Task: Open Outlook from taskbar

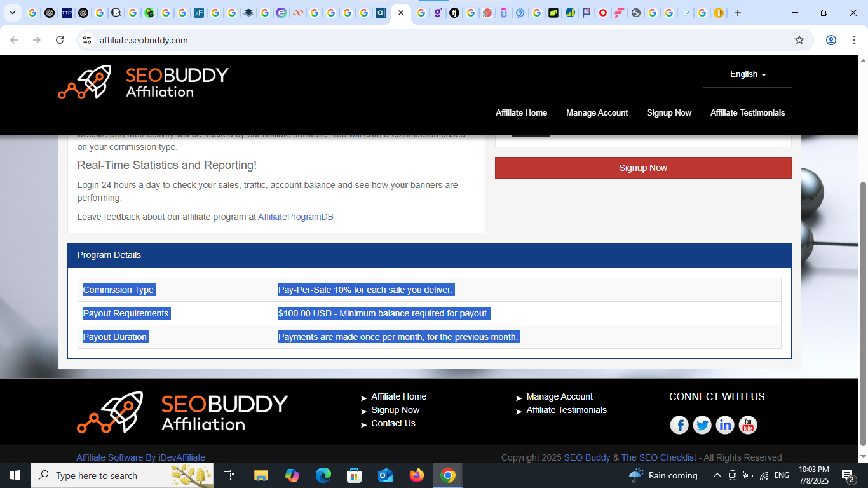Action: pos(386,475)
